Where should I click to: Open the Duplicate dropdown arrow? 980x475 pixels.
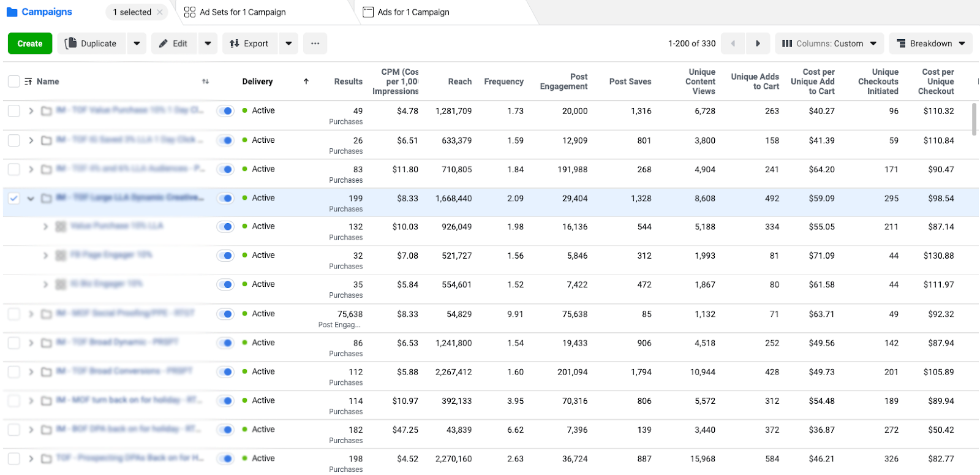point(137,44)
